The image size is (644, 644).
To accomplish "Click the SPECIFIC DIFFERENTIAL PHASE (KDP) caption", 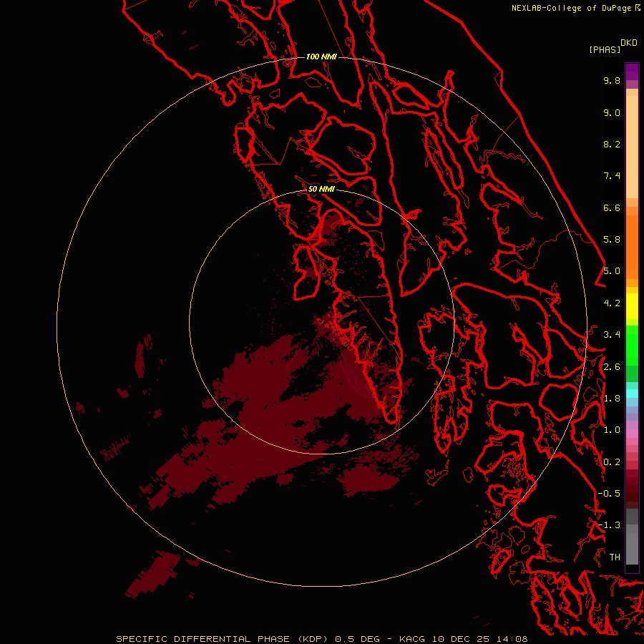I will (x=222, y=639).
